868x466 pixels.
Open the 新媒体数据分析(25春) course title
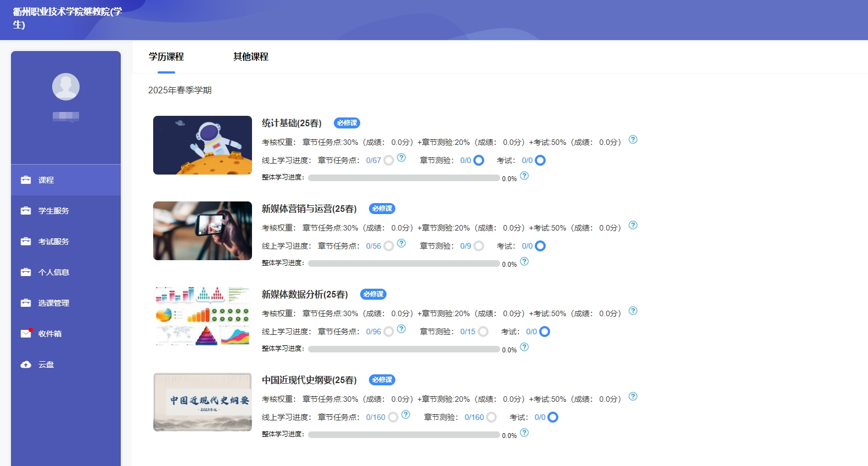305,294
